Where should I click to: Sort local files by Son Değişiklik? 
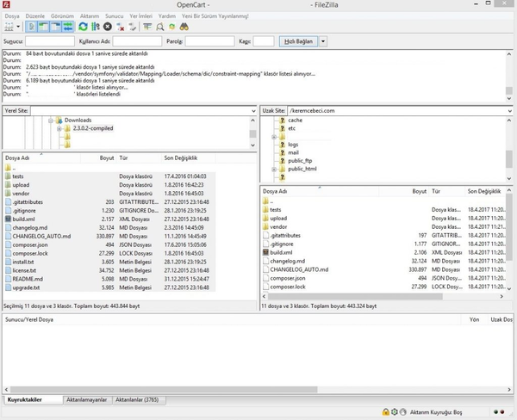click(x=189, y=158)
